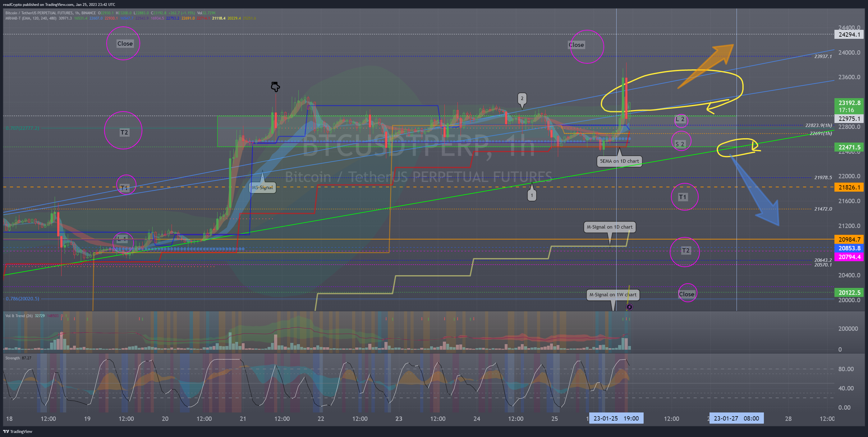Open the Bitcoin / TetherUS PERPETUAL FUTURES symbol legend
Screen dimensions: 868x437
[51, 13]
